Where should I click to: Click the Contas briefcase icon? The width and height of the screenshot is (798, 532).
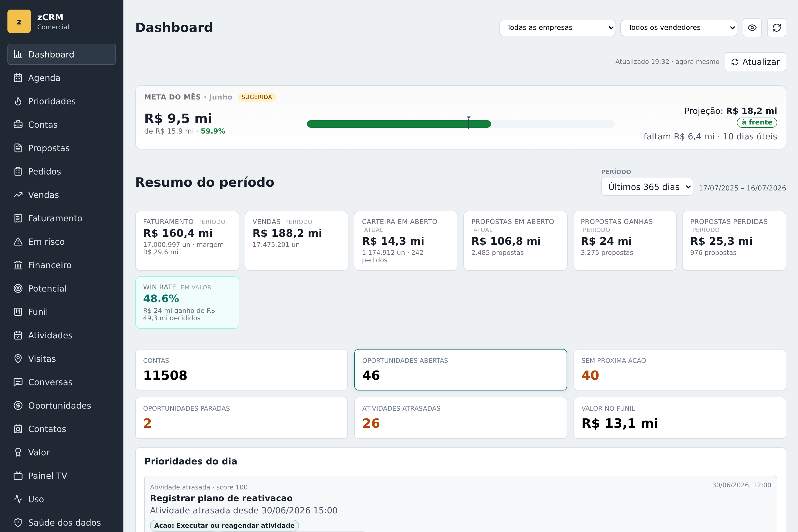point(18,124)
